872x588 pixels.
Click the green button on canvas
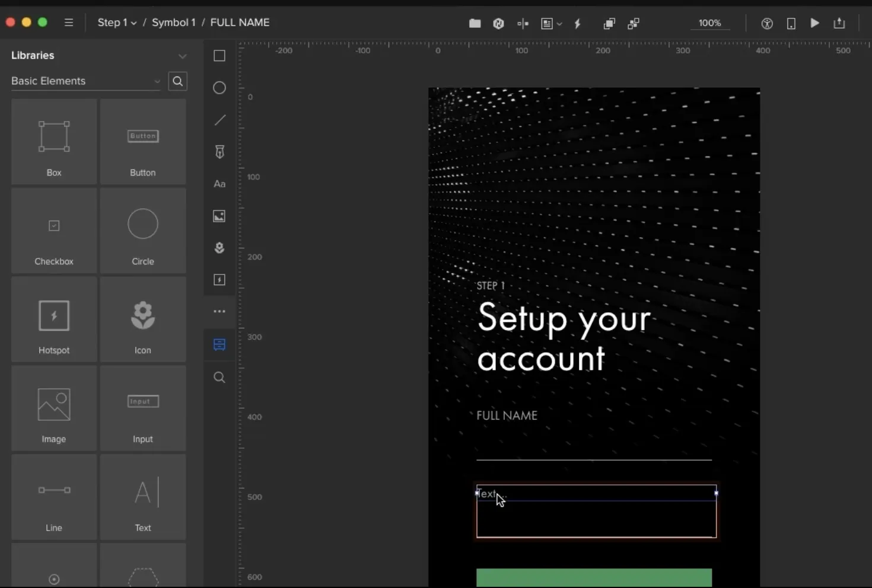[594, 578]
